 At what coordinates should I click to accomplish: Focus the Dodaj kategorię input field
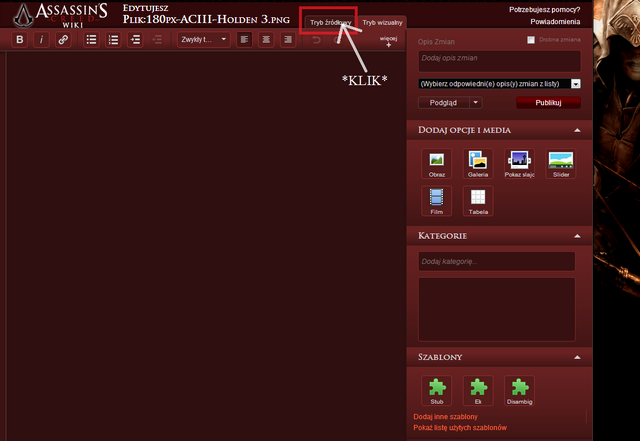pos(497,261)
